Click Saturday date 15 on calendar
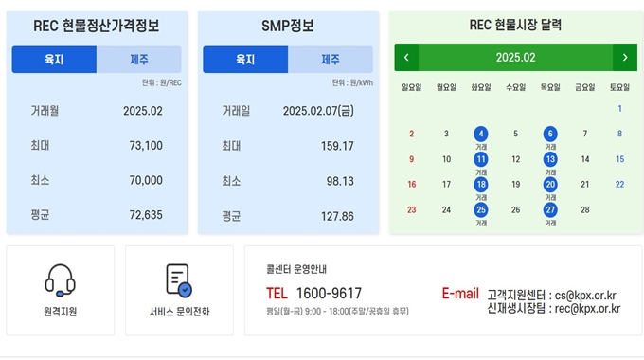This screenshot has height=360, width=644. (x=619, y=159)
